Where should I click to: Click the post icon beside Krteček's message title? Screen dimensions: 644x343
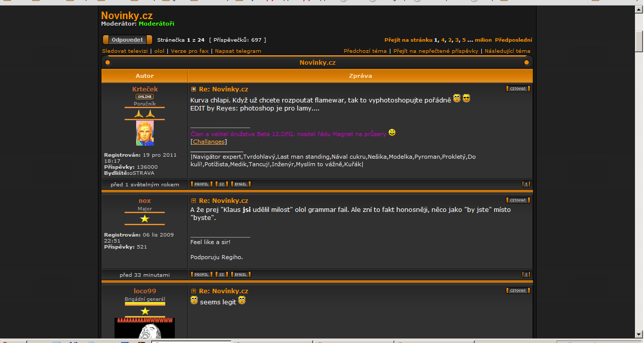point(193,89)
